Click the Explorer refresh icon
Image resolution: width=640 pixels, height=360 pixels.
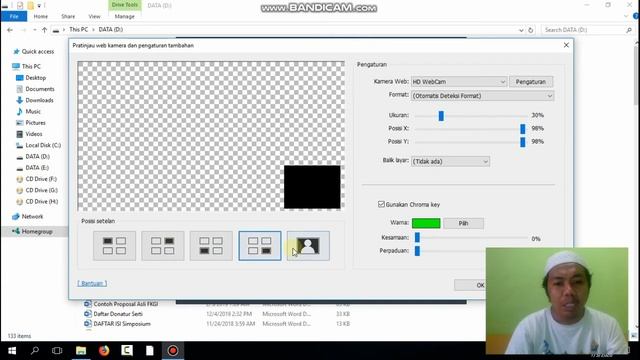point(531,30)
